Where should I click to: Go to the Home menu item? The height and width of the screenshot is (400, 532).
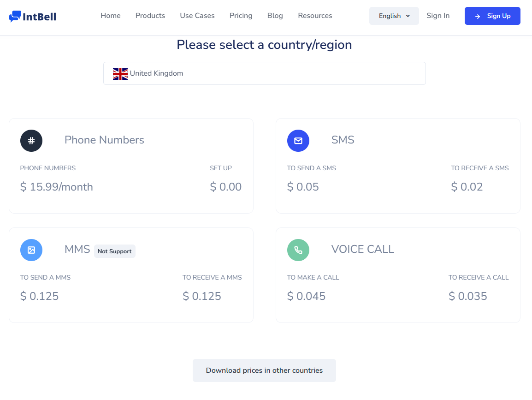(110, 16)
